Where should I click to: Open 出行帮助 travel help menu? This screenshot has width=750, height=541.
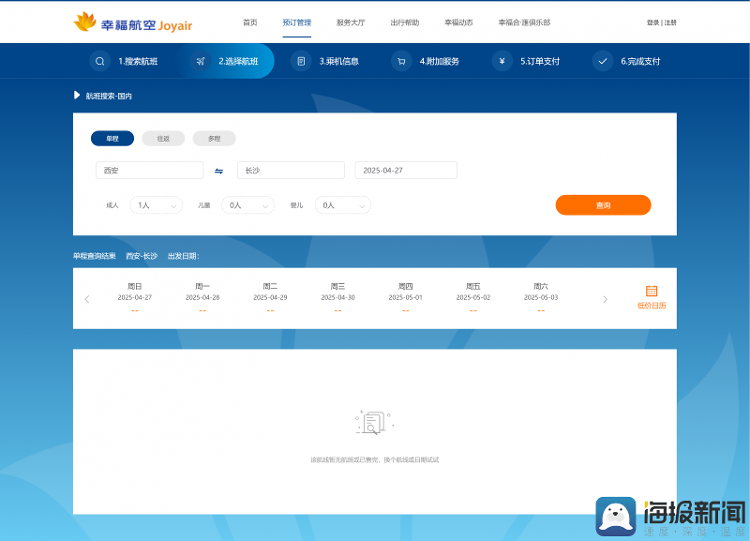(x=405, y=22)
